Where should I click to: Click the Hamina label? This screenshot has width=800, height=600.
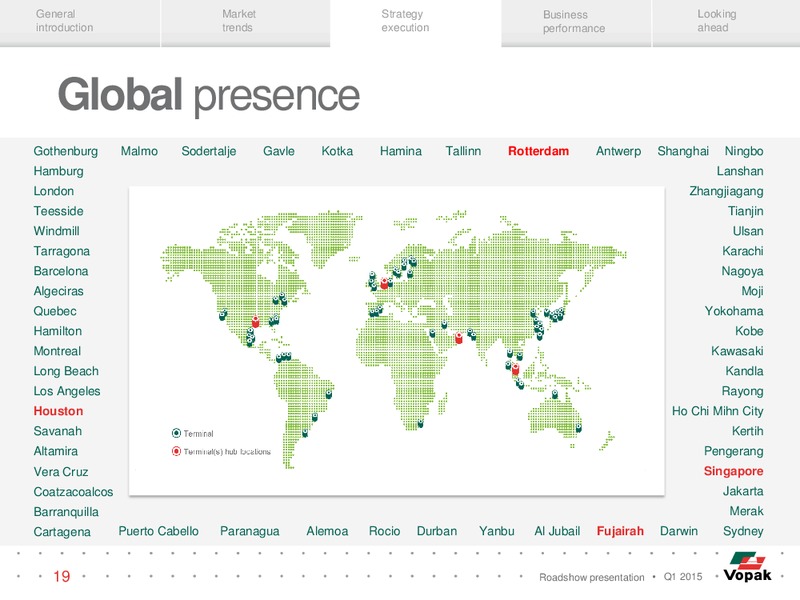point(401,151)
